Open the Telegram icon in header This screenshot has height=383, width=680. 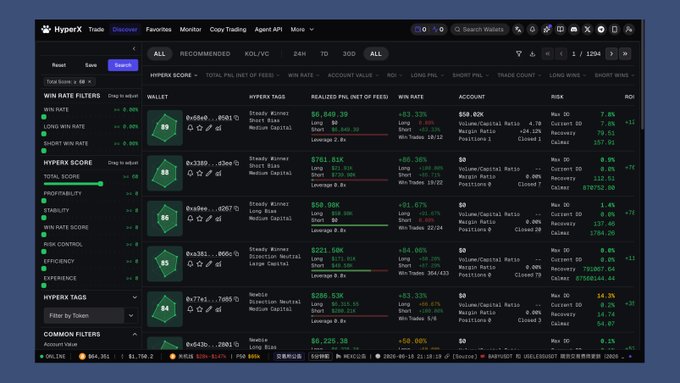(601, 29)
